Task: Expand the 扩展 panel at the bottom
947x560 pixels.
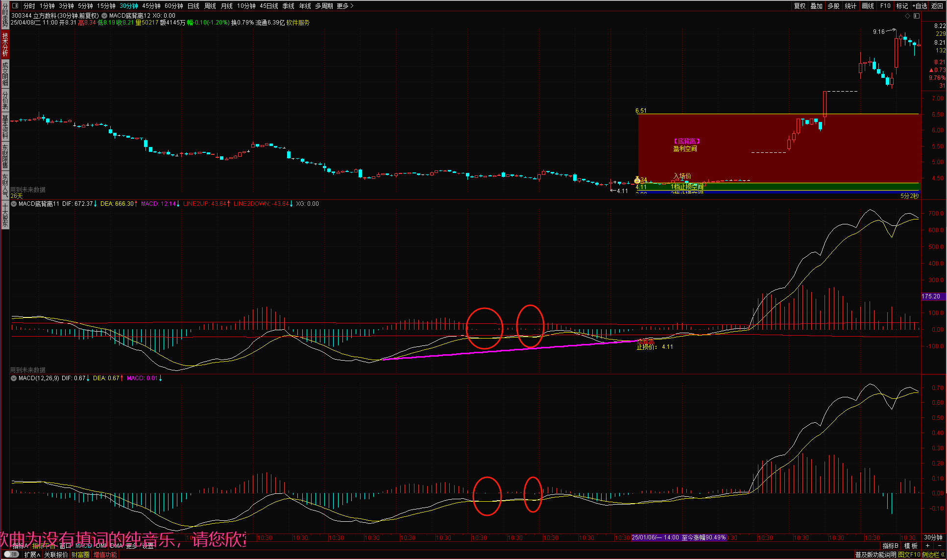Action: pos(32,555)
